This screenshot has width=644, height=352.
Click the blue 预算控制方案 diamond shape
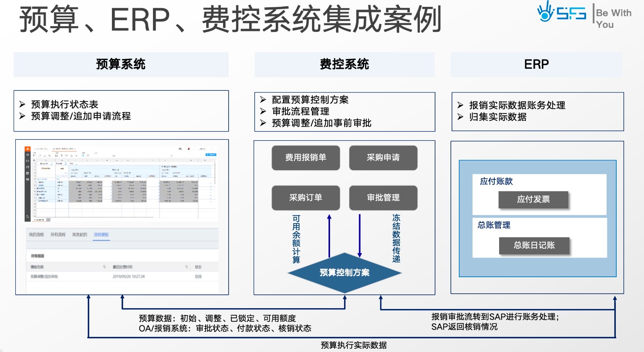345,273
